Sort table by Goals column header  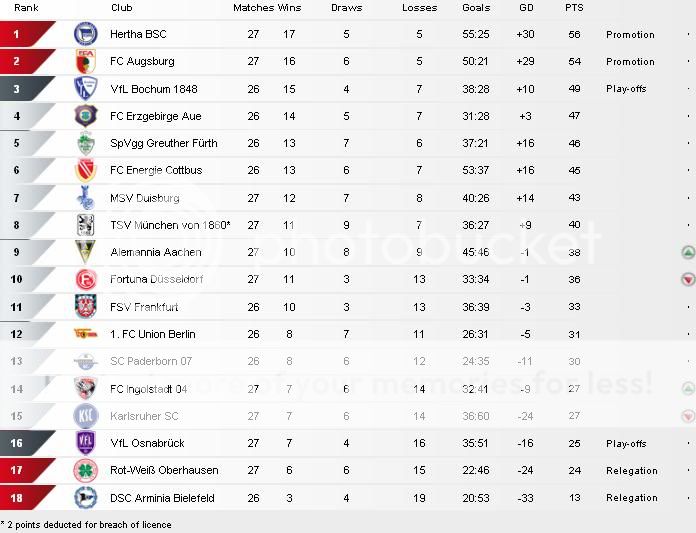point(476,8)
